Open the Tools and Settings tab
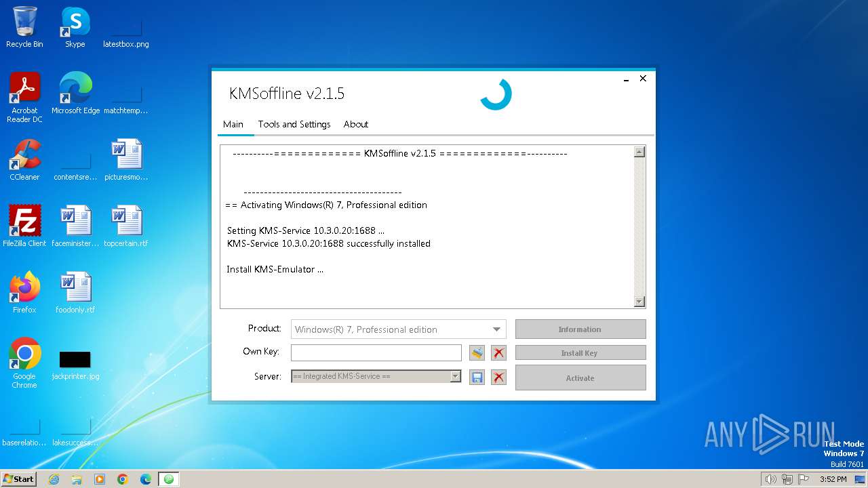Viewport: 868px width, 488px height. coord(294,124)
